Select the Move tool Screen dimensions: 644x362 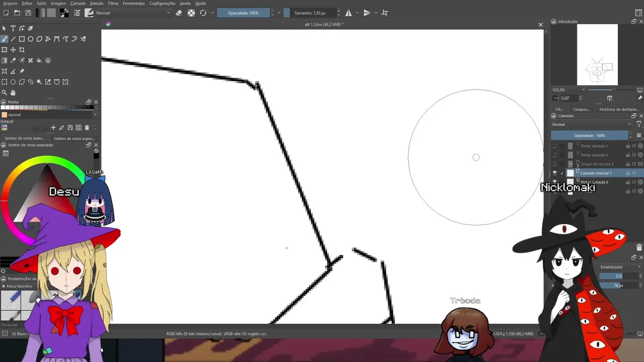coord(13,50)
